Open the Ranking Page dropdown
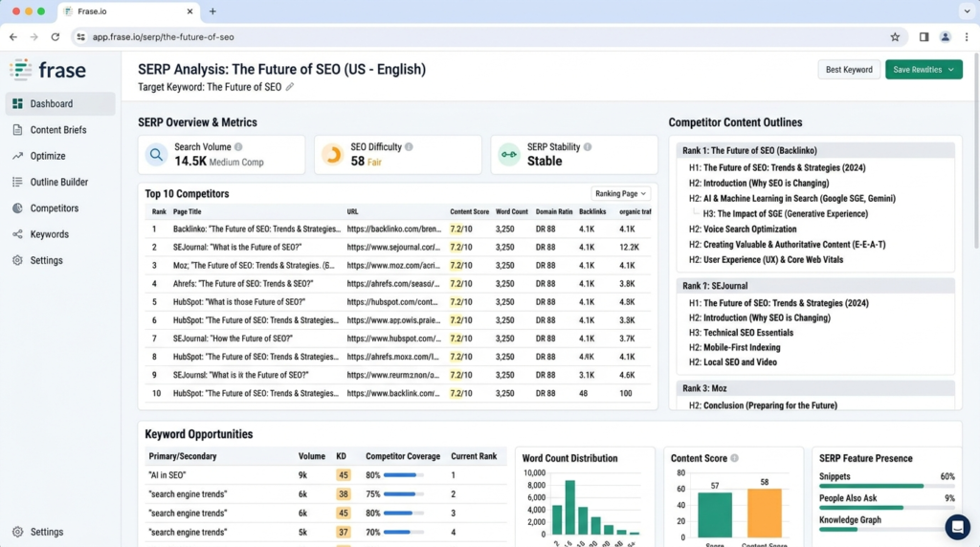Viewport: 980px width, 547px height. [x=620, y=193]
